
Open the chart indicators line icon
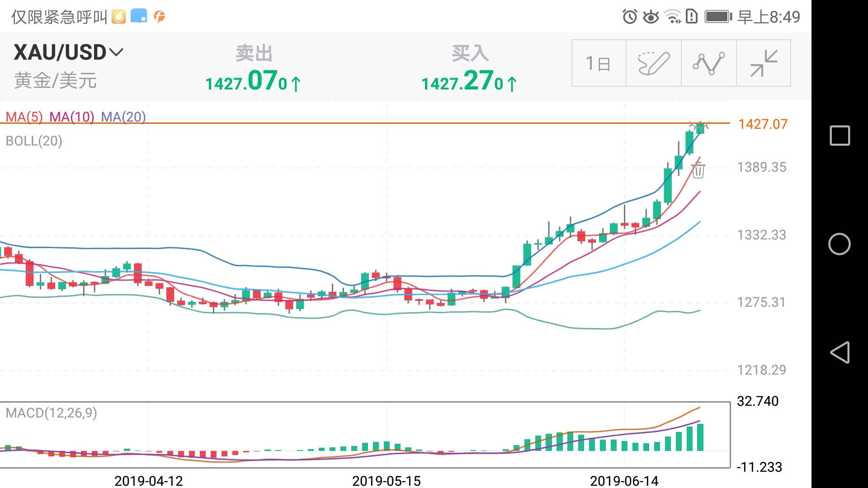tap(708, 63)
